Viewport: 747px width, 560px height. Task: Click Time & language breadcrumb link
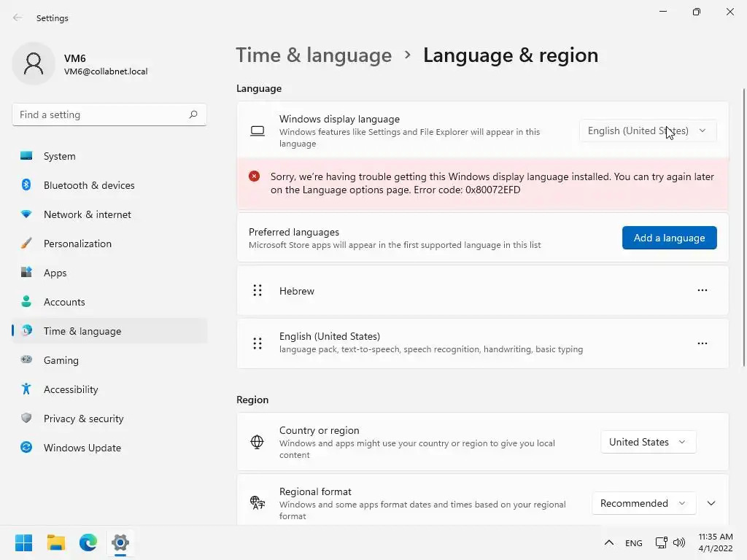[x=314, y=55]
